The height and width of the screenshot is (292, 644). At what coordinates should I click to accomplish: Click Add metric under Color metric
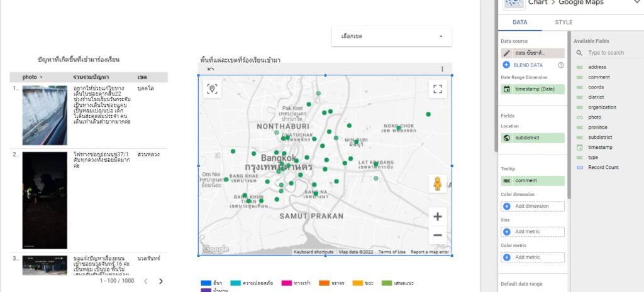click(532, 257)
